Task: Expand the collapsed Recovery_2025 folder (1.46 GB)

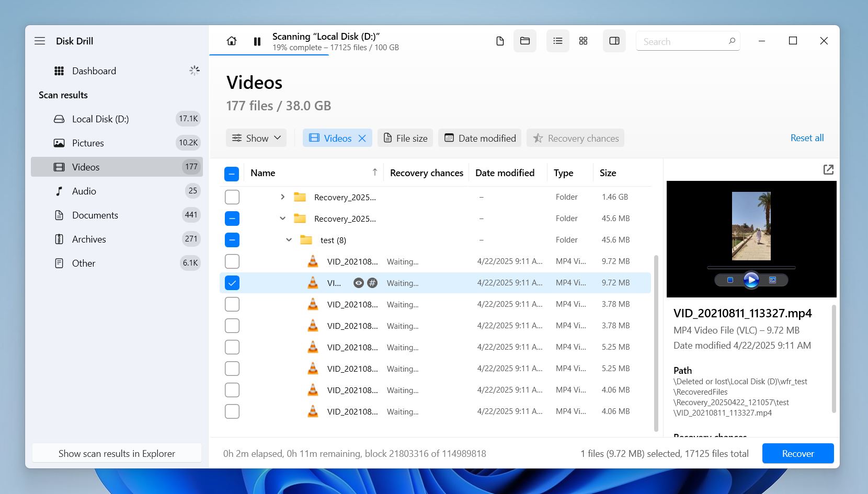Action: [x=282, y=197]
